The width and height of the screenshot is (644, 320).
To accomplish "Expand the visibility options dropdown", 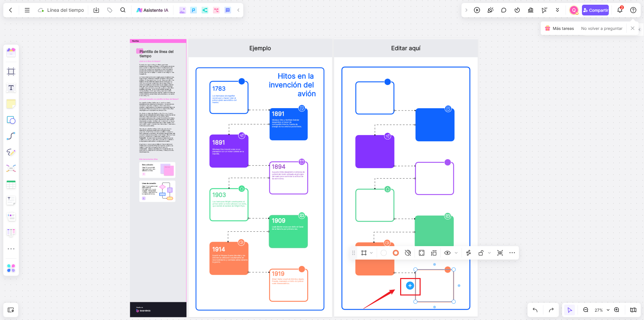I will pos(456,253).
